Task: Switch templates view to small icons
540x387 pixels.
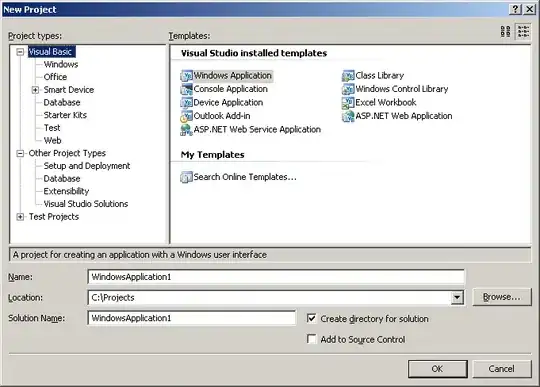Action: pos(523,32)
